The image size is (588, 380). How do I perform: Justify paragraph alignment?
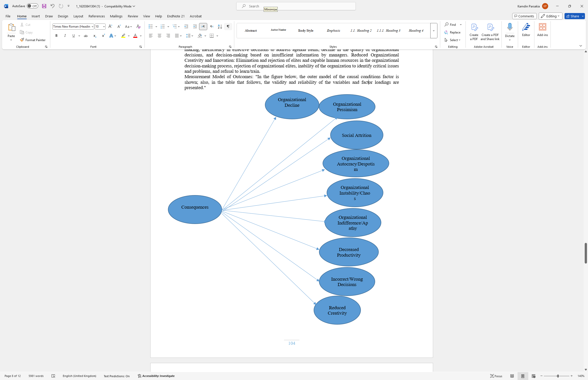(x=177, y=36)
